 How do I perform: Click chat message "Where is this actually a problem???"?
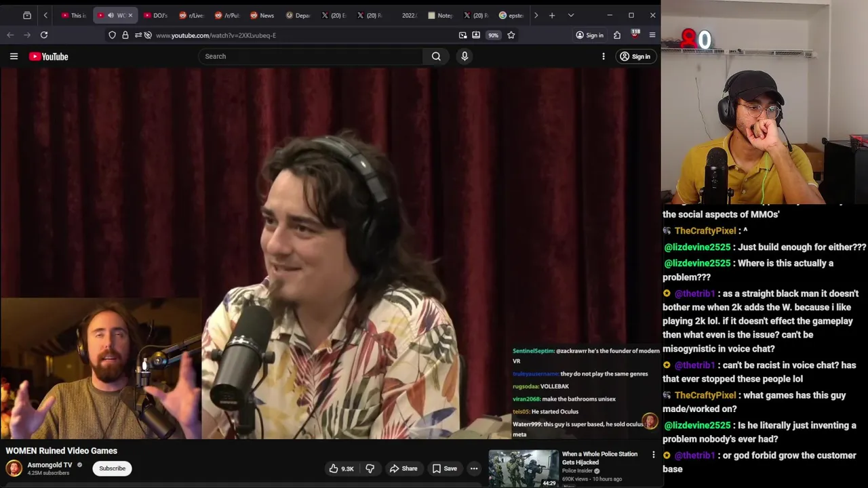click(749, 270)
